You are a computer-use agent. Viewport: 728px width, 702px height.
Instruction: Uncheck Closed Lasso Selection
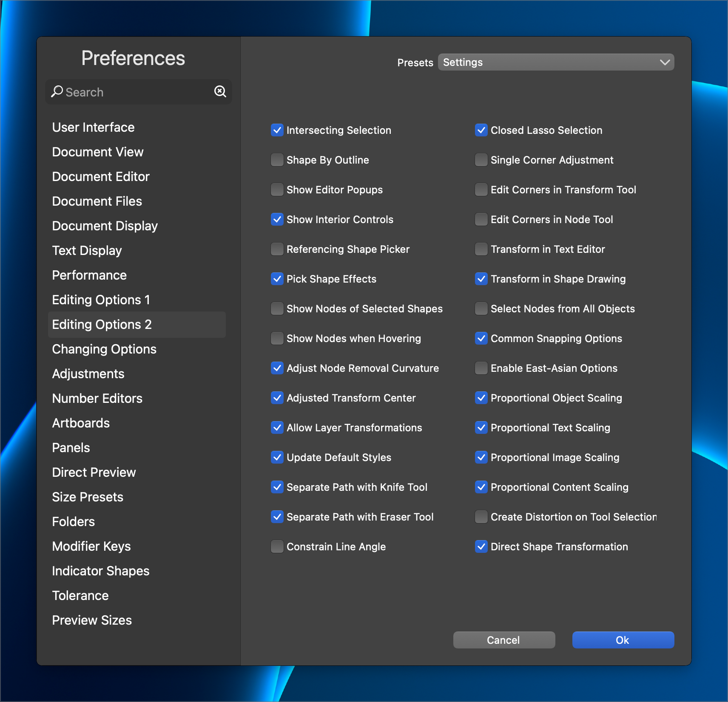(481, 130)
